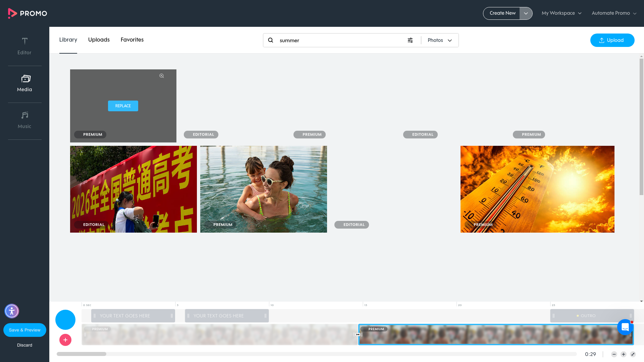644x362 pixels.
Task: Click the search magnifier icon
Action: [271, 40]
